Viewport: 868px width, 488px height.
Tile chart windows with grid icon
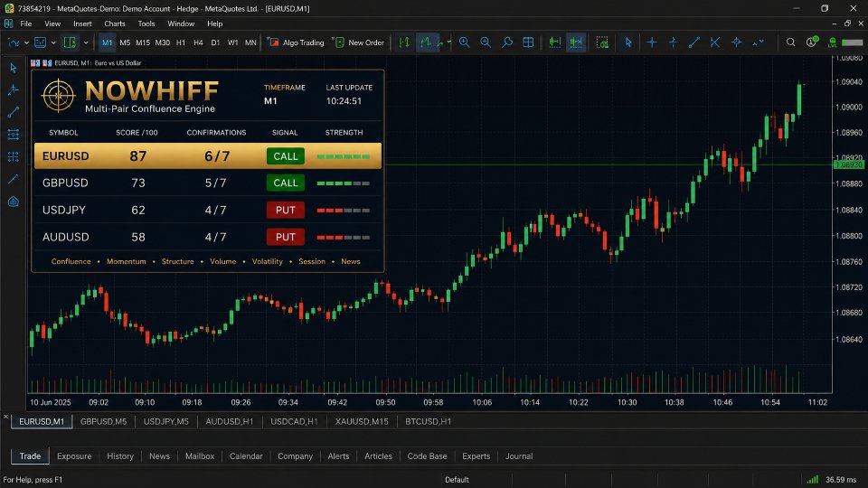pos(528,42)
